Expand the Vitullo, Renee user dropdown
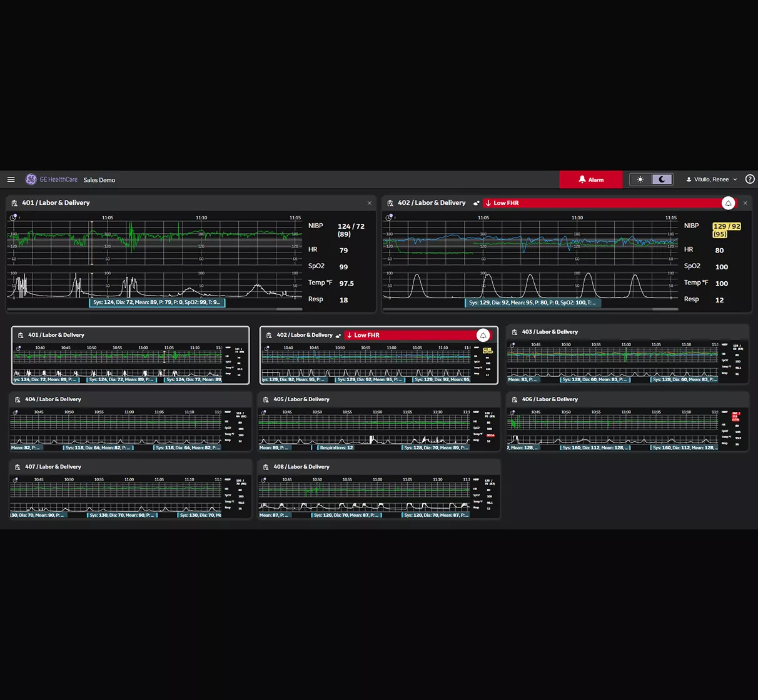Image resolution: width=758 pixels, height=700 pixels. pos(712,179)
